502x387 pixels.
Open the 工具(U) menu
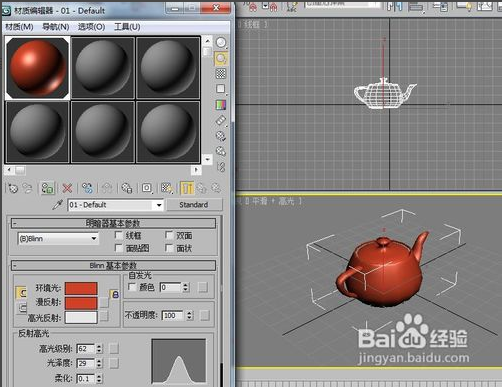coord(127,27)
